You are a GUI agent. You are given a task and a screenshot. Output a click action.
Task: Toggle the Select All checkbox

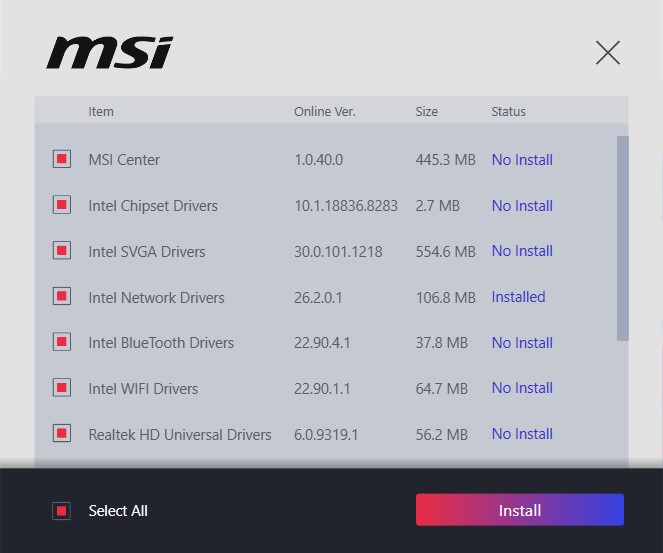[62, 511]
